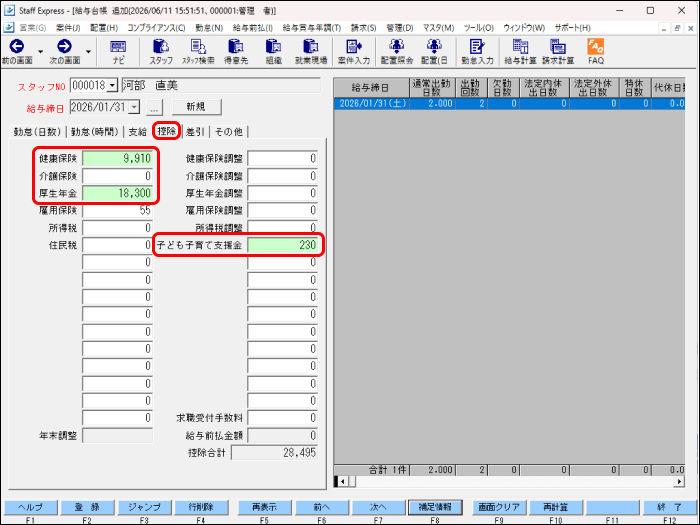Go to next screen with 次の画面 icon
This screenshot has width=700, height=525.
(x=65, y=51)
